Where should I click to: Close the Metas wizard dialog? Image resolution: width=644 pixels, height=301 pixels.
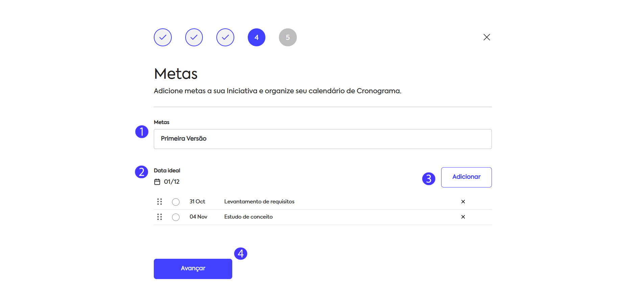[486, 37]
